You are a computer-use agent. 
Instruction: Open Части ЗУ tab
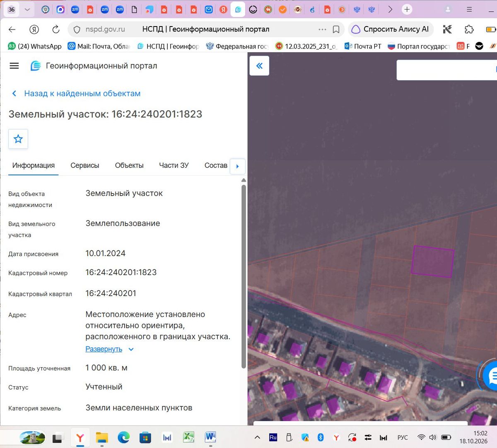pos(174,165)
